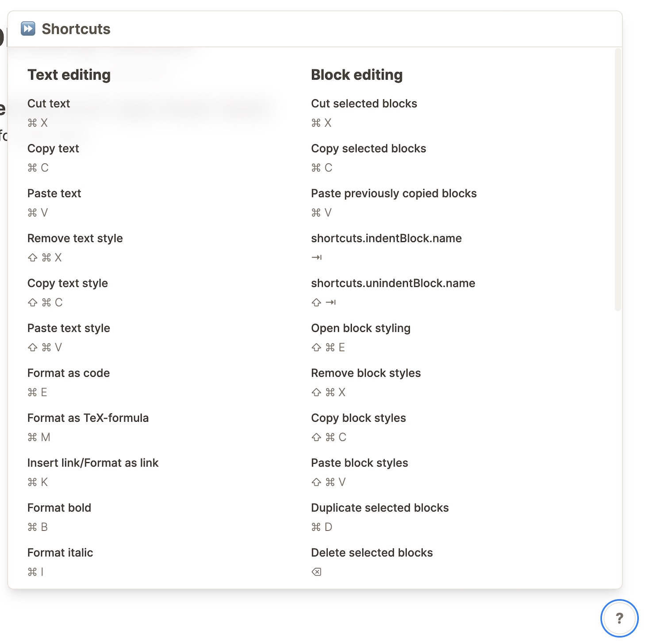The image size is (645, 644).
Task: Click ⇧ ⌘ V under Paste text style
Action: [45, 347]
